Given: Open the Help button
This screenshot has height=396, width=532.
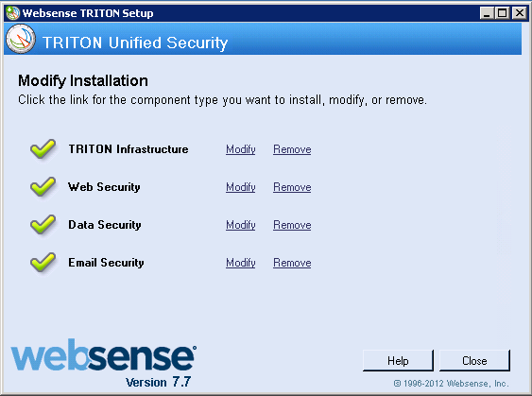Looking at the screenshot, I should 398,361.
